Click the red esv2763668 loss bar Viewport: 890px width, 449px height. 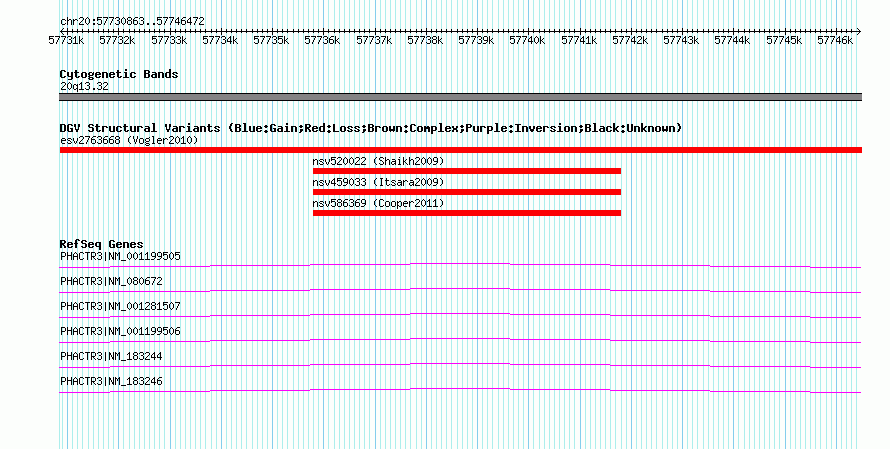coord(460,150)
